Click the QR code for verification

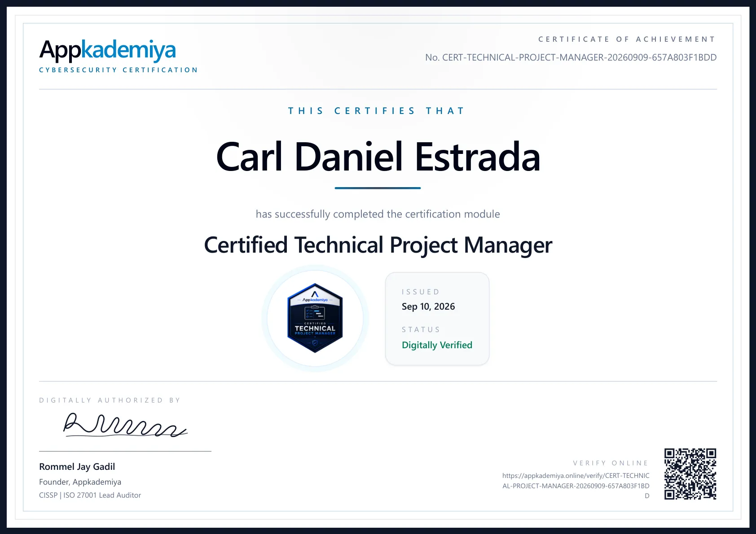point(690,474)
